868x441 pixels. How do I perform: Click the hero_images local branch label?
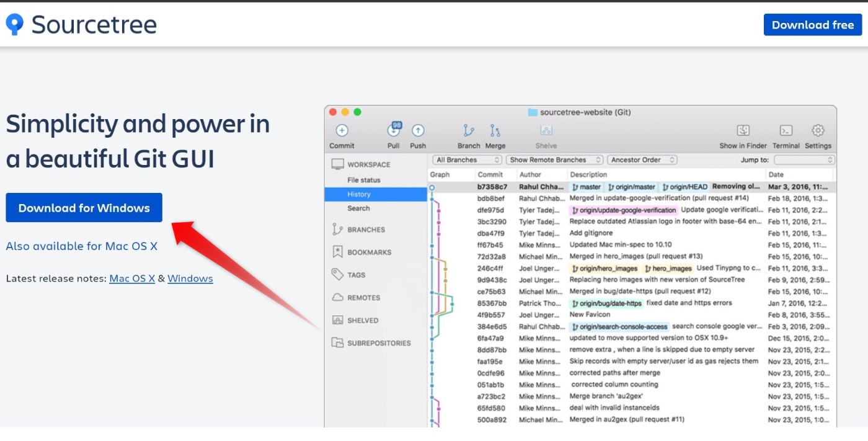668,269
